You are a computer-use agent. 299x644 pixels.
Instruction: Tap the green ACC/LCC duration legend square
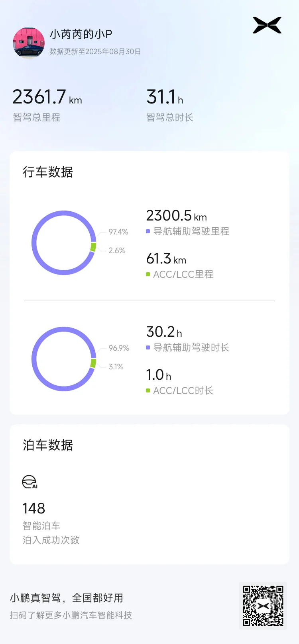pyautogui.click(x=148, y=390)
